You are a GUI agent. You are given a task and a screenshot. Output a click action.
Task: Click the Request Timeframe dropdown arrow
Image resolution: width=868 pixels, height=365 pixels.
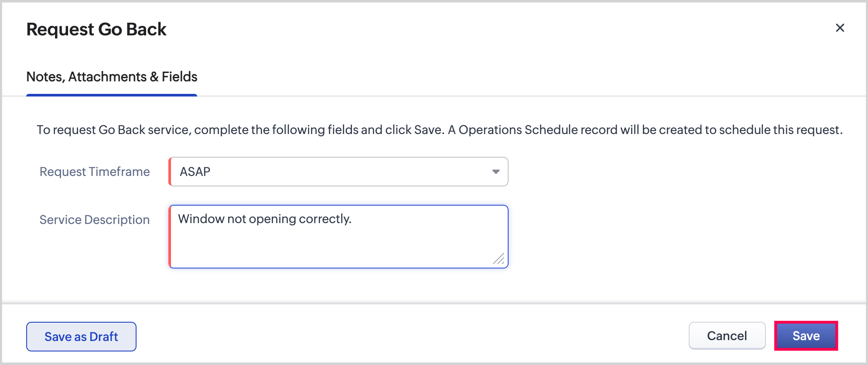pos(496,172)
